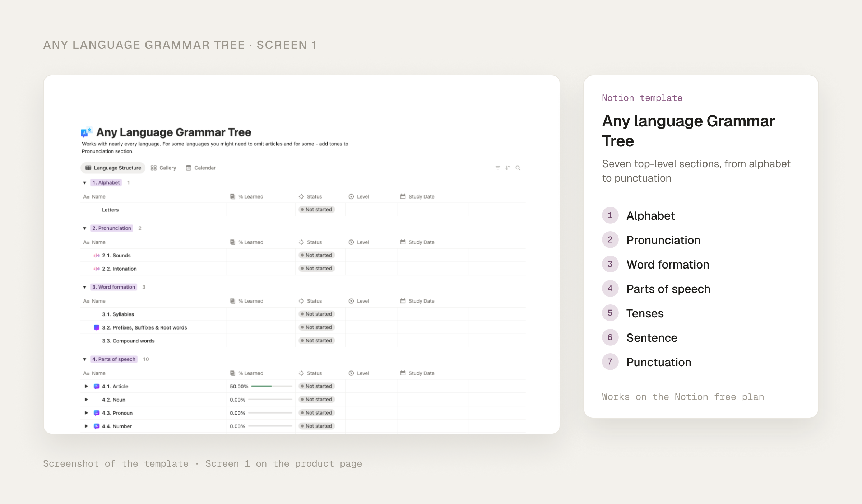Click the Level icon in Pronunciation header
The width and height of the screenshot is (862, 504).
(x=351, y=242)
